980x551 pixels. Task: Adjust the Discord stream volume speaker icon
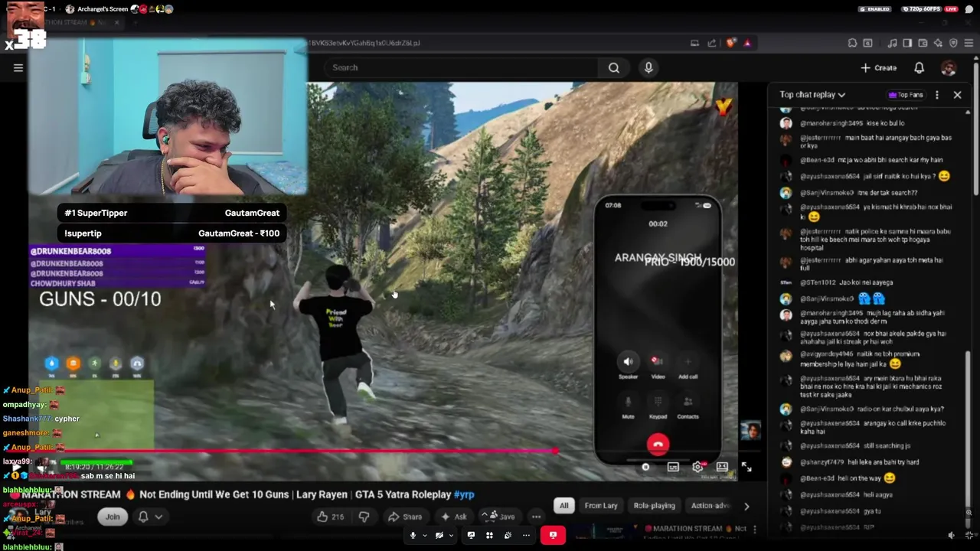(952, 535)
